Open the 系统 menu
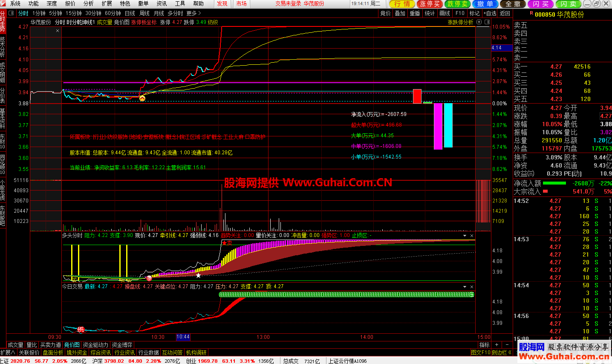 coord(15,3)
